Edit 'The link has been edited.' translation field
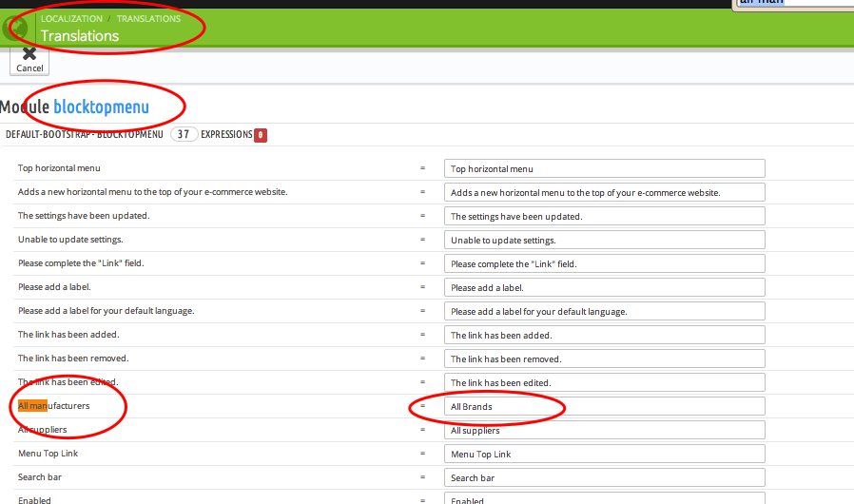This screenshot has height=504, width=854. click(x=605, y=383)
